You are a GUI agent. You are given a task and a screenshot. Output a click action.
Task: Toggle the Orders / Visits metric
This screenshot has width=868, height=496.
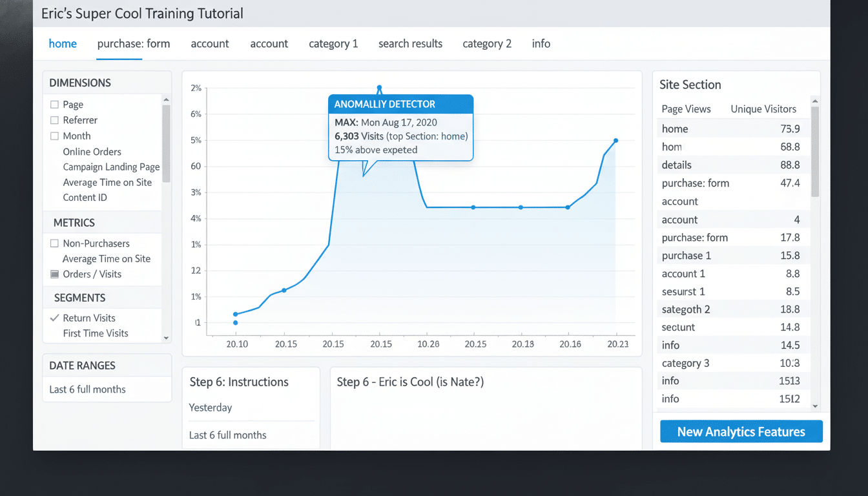tap(55, 274)
